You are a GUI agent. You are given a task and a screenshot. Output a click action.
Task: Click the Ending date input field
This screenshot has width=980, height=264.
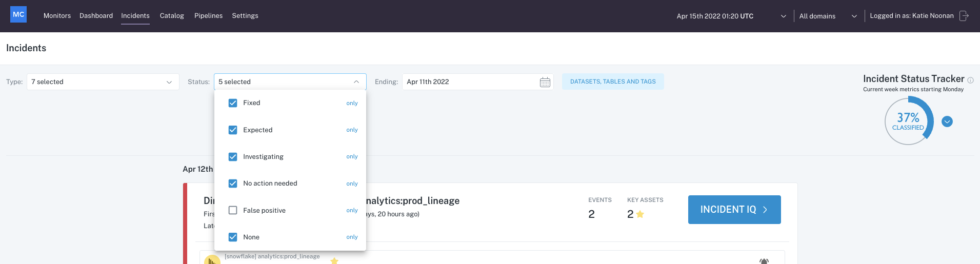tap(477, 82)
